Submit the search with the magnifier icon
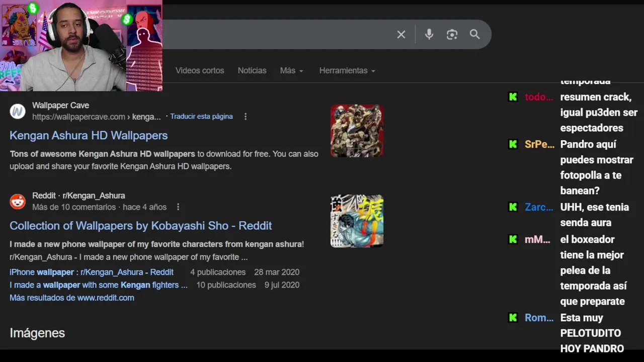This screenshot has height=362, width=644. coord(474,34)
